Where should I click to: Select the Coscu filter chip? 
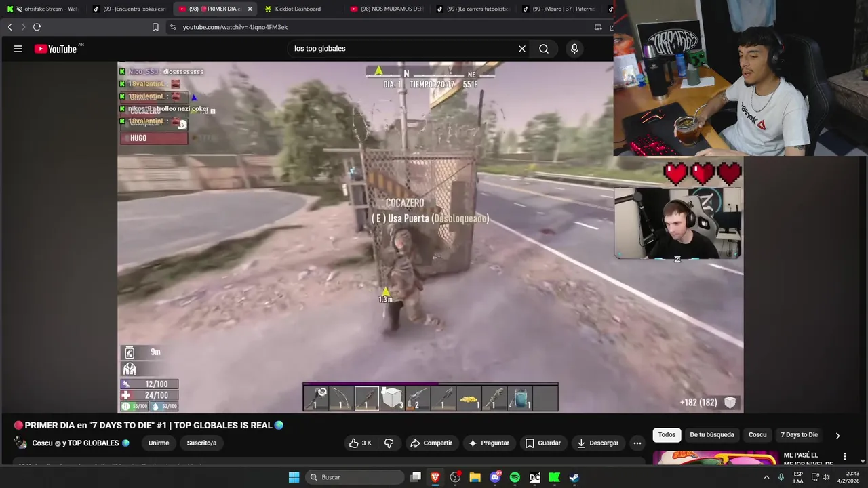point(757,435)
